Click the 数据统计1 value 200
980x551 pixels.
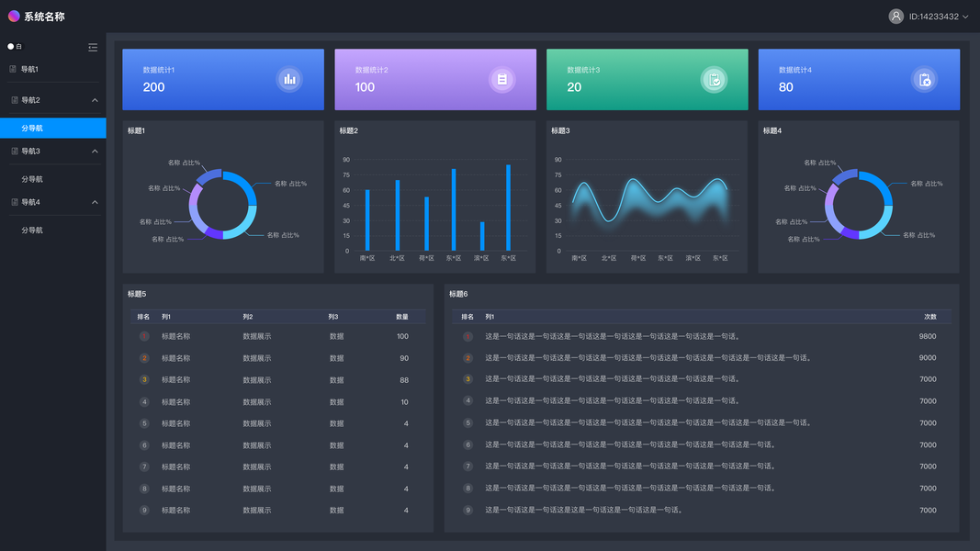pyautogui.click(x=153, y=87)
